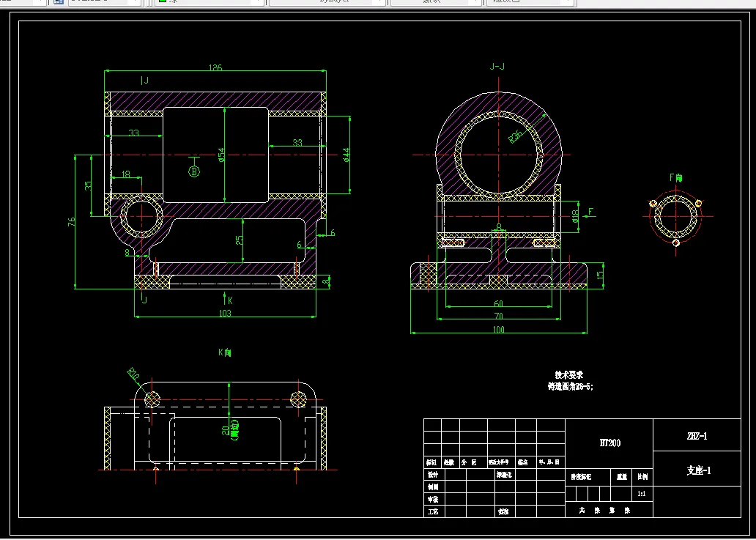Click the 审核 row label
The width and height of the screenshot is (756, 540).
432,500
